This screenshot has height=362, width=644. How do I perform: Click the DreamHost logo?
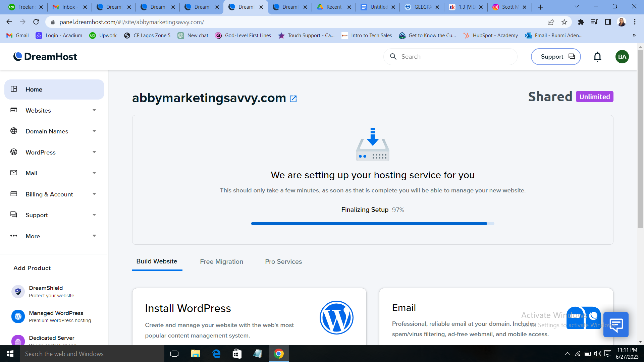pos(45,56)
